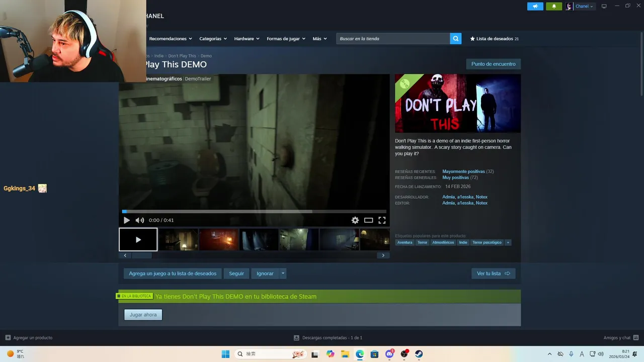
Task: Open the Steam announcements megaphone button
Action: click(x=535, y=6)
